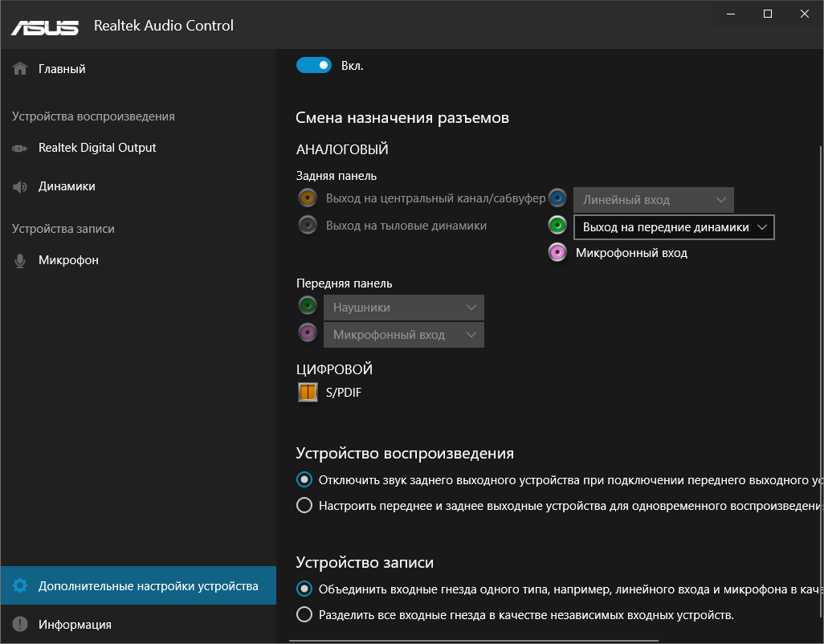This screenshot has height=644, width=824.
Task: Go to the Главный home page
Action: (x=62, y=69)
